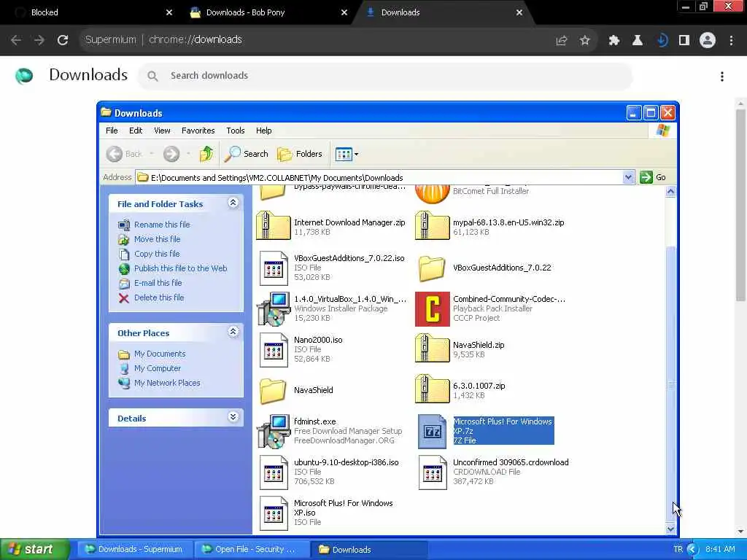The width and height of the screenshot is (747, 560).
Task: Open the Help menu
Action: pos(263,131)
